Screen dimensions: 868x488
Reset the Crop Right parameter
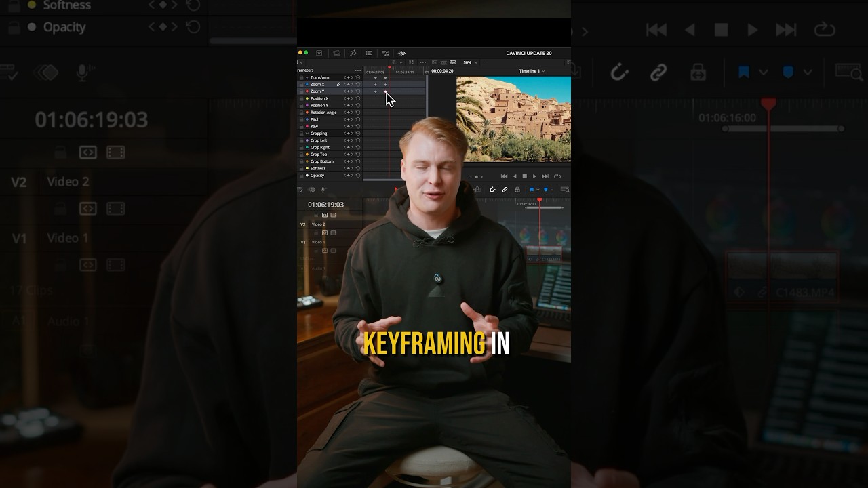pyautogui.click(x=358, y=147)
